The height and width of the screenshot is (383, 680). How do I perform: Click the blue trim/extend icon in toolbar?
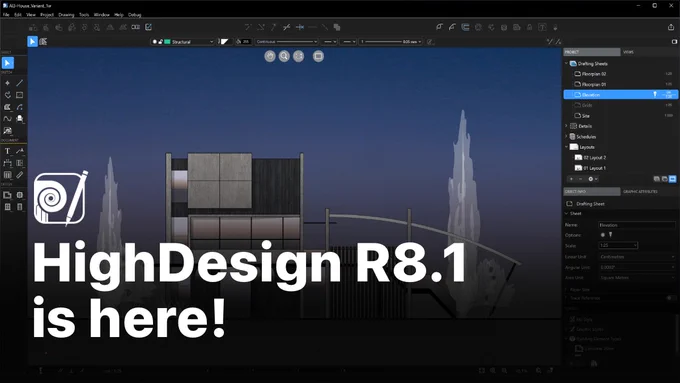pos(300,27)
